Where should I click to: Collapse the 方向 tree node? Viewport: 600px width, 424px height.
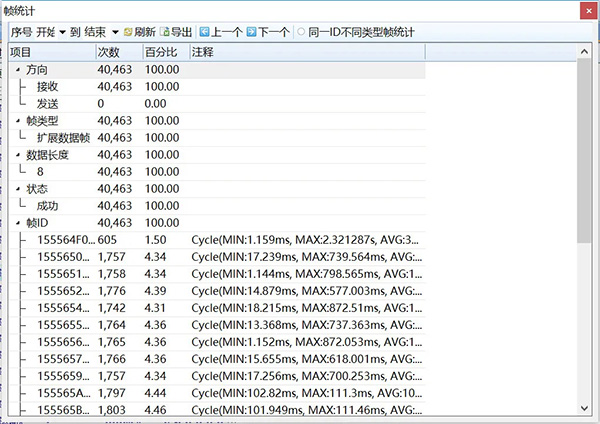[19, 70]
